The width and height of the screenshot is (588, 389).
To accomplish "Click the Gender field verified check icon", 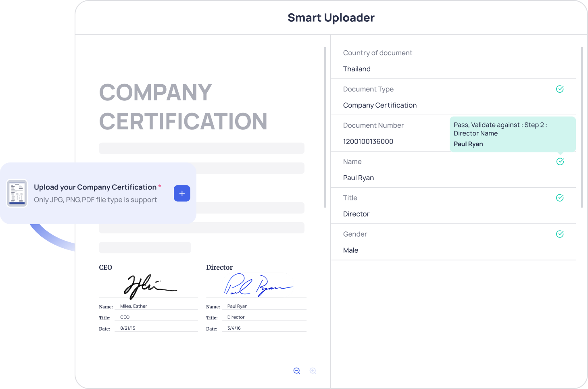I will [x=560, y=234].
